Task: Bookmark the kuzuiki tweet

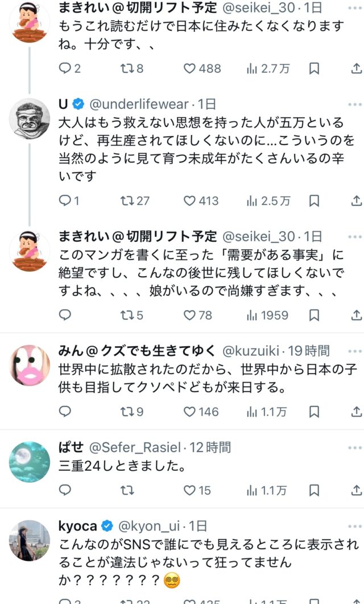Action: click(315, 412)
